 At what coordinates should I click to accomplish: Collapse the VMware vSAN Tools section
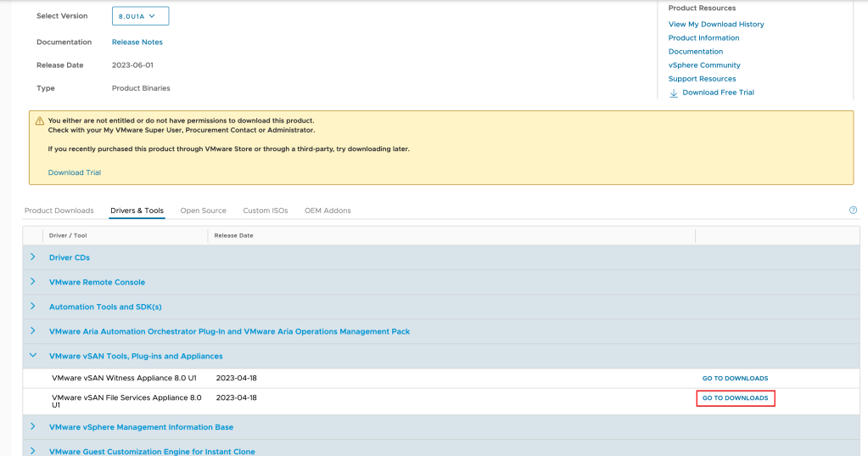pos(33,356)
